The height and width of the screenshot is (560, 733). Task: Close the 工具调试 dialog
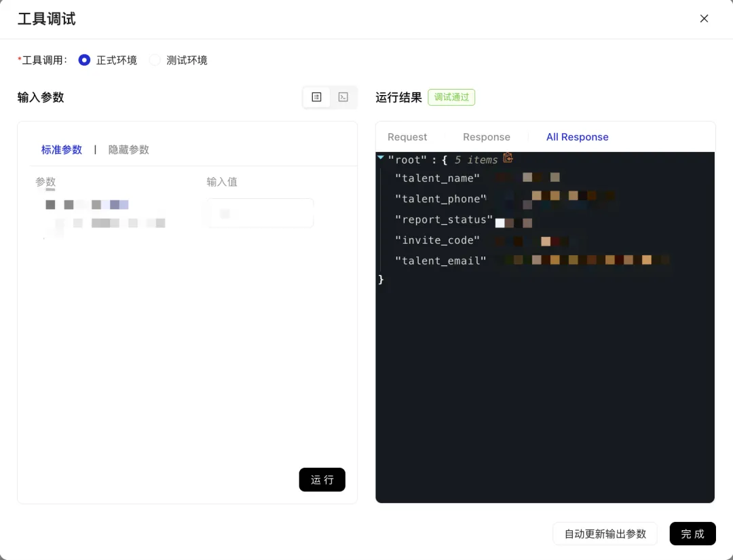(x=704, y=19)
